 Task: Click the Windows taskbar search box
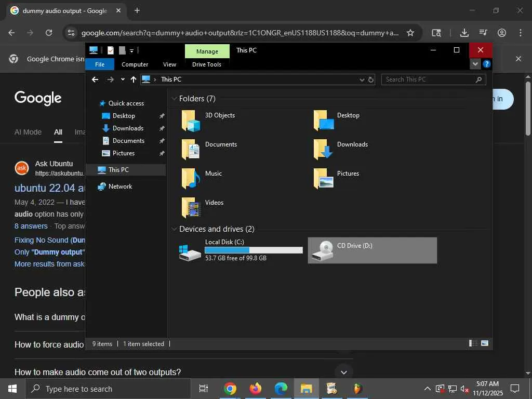pos(108,389)
